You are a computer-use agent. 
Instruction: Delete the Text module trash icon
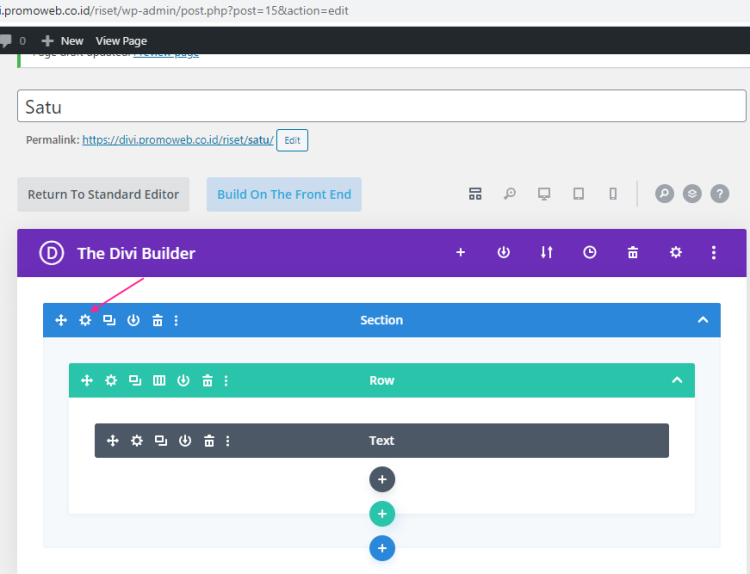209,441
